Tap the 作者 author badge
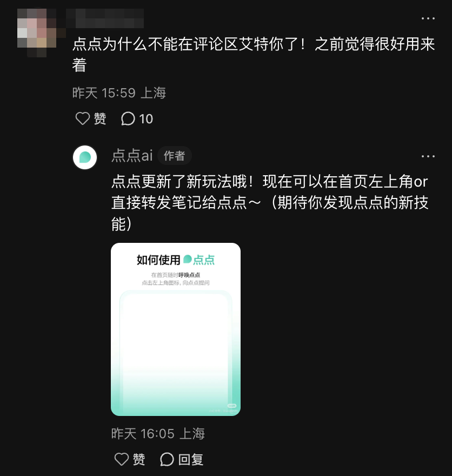Image resolution: width=452 pixels, height=476 pixels. (175, 156)
